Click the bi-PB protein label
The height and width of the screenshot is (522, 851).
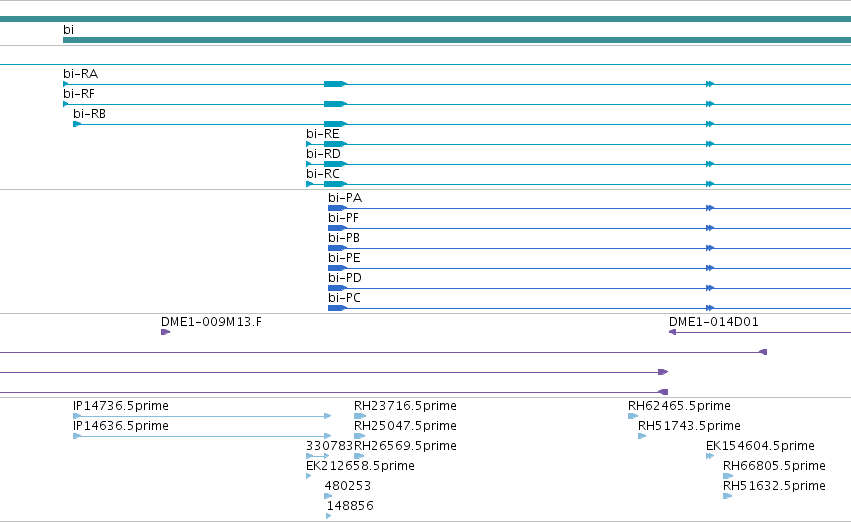(344, 238)
